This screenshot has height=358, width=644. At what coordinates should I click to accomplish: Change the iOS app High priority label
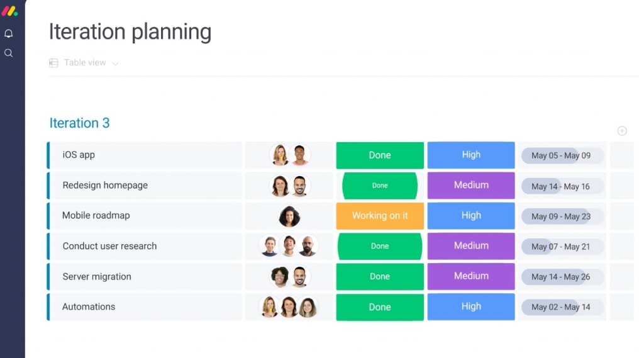(471, 155)
